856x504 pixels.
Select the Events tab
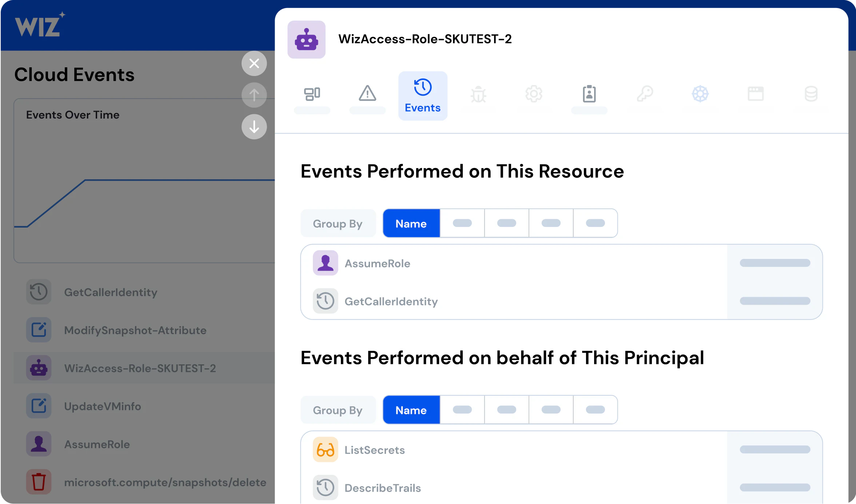click(x=423, y=96)
